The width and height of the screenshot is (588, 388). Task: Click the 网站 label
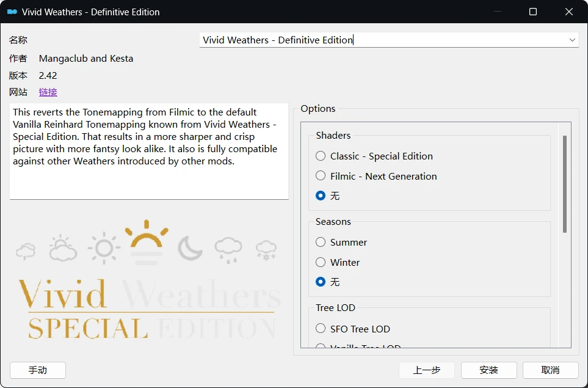18,92
